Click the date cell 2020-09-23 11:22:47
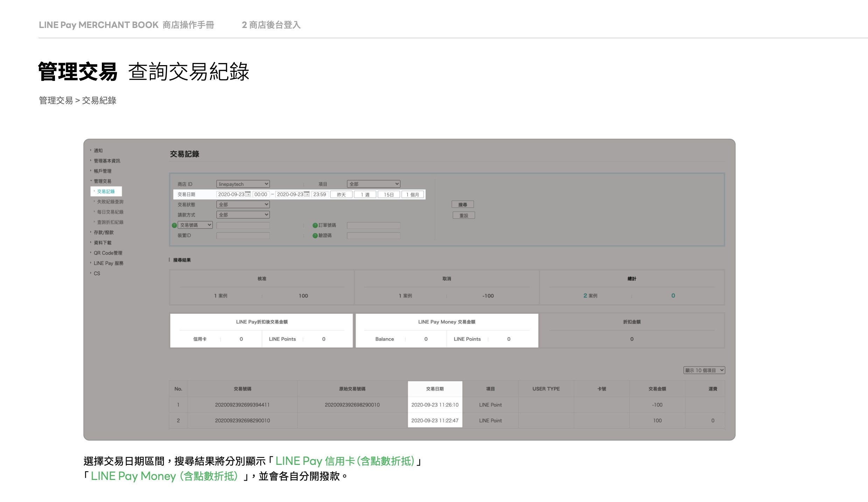This screenshot has height=502, width=868. [435, 420]
